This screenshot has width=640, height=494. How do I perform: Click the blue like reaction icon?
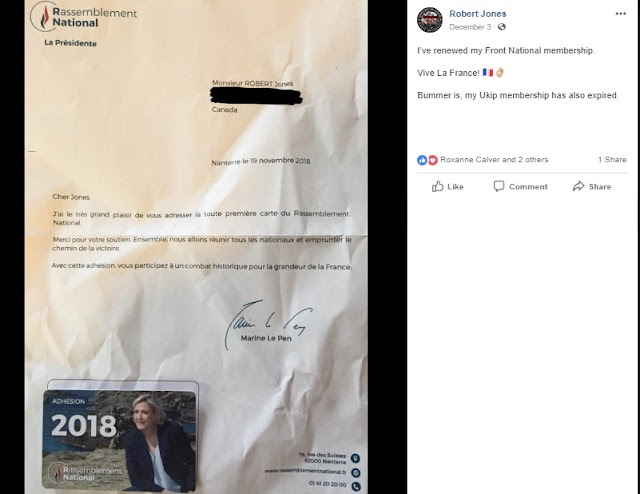pos(422,160)
